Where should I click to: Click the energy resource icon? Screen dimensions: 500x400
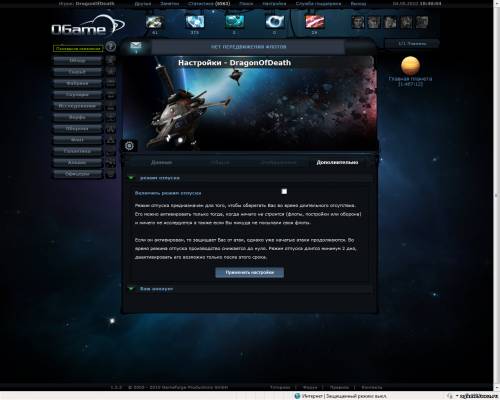point(274,22)
